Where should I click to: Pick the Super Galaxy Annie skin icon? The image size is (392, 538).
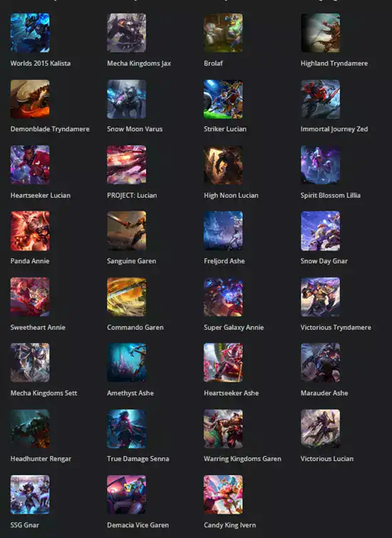pyautogui.click(x=223, y=297)
